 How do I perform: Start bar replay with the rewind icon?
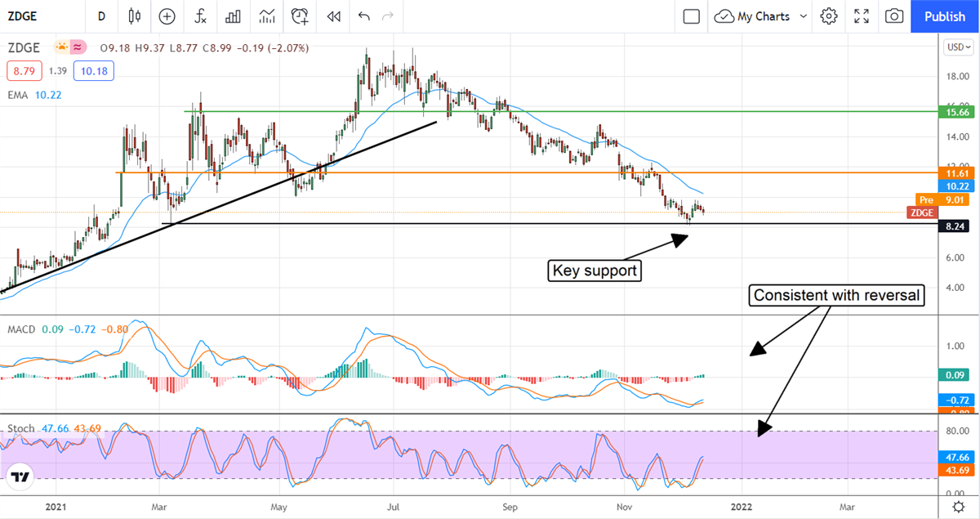(333, 16)
